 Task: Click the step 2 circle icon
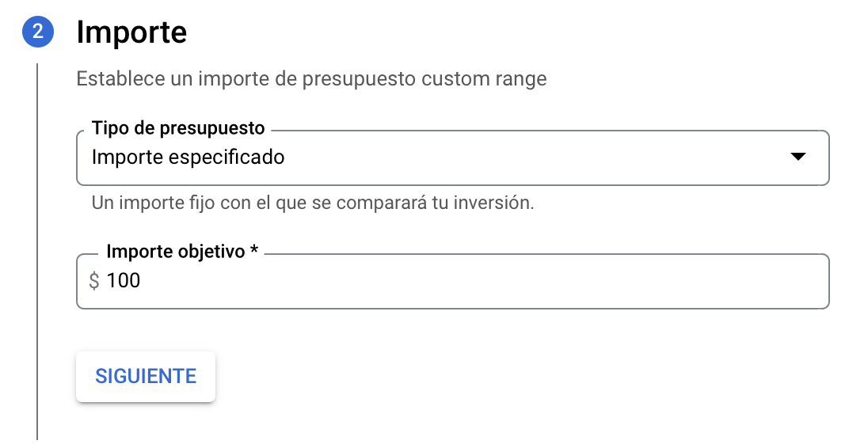point(38,32)
